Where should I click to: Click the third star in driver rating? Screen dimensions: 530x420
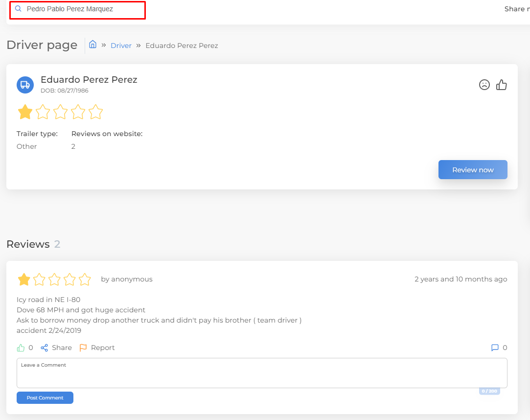pyautogui.click(x=60, y=112)
